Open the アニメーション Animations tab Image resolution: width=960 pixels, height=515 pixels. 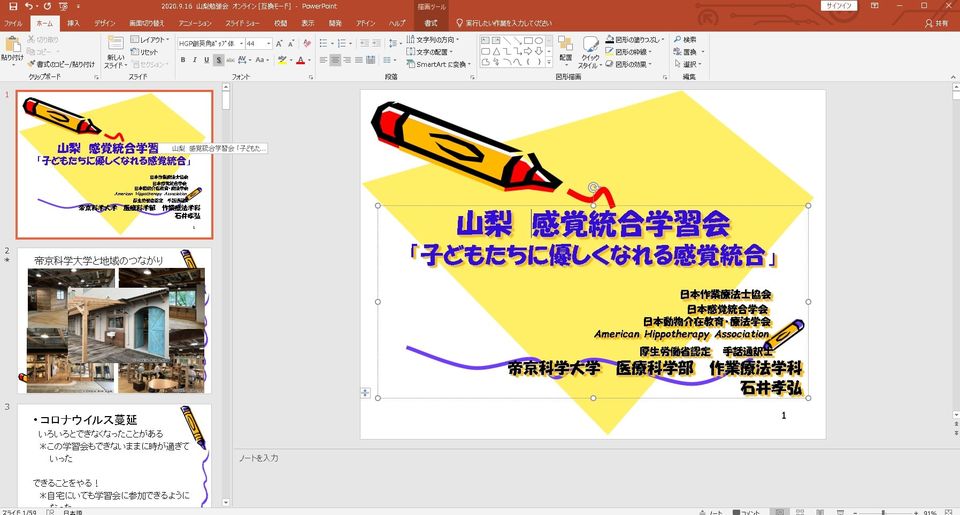(195, 22)
